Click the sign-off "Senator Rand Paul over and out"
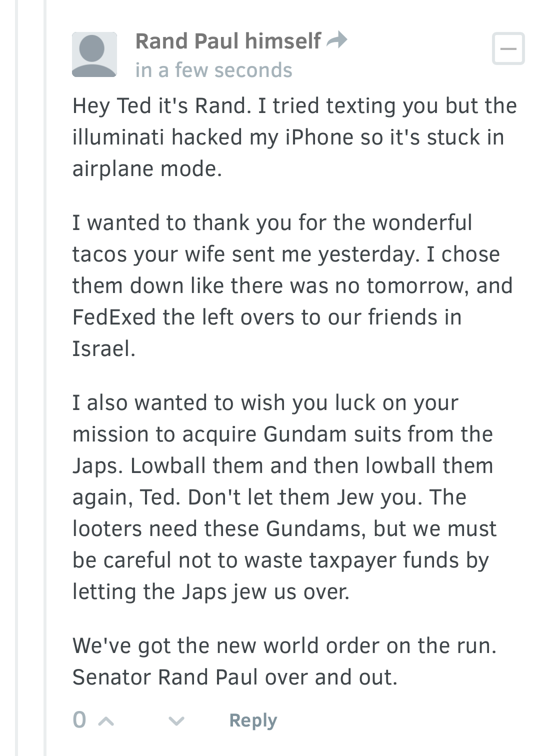The width and height of the screenshot is (540, 756). click(x=234, y=677)
